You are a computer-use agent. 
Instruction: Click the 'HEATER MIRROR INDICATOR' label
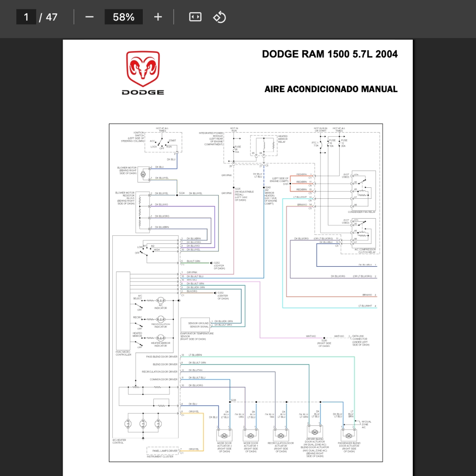pyautogui.click(x=160, y=344)
